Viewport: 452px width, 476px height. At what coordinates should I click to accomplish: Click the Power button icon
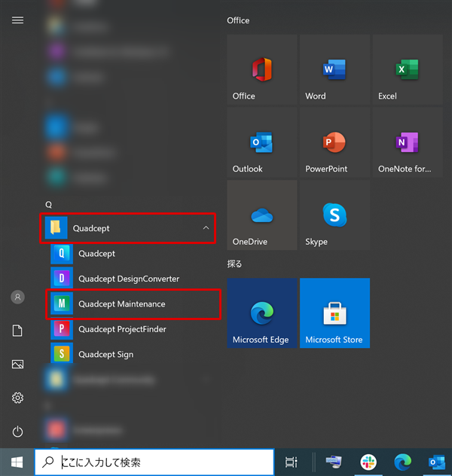[x=17, y=432]
